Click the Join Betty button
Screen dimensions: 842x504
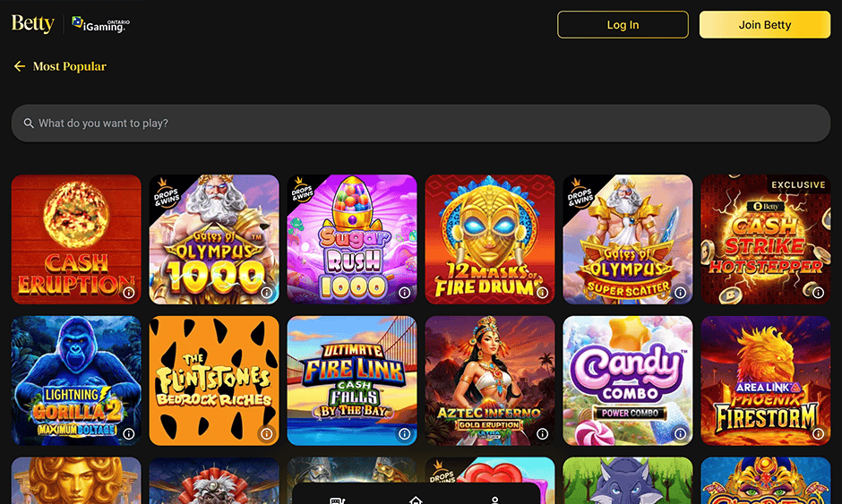pos(765,25)
